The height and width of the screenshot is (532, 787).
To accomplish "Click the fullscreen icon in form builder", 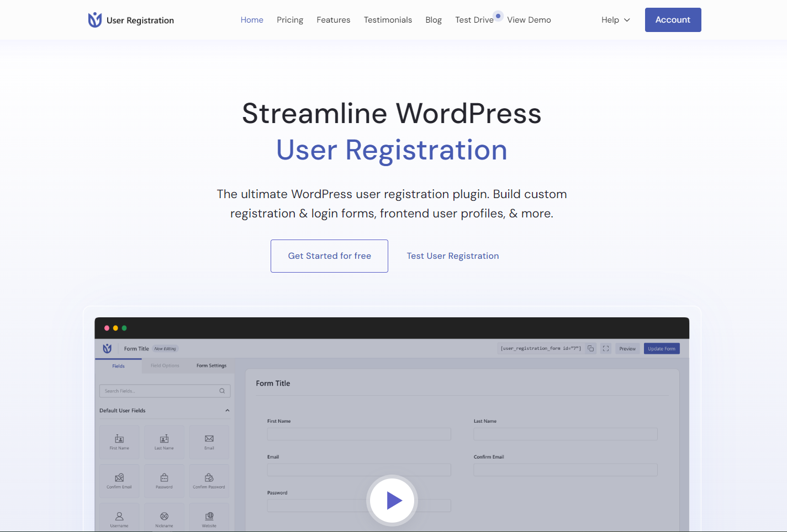I will point(606,348).
